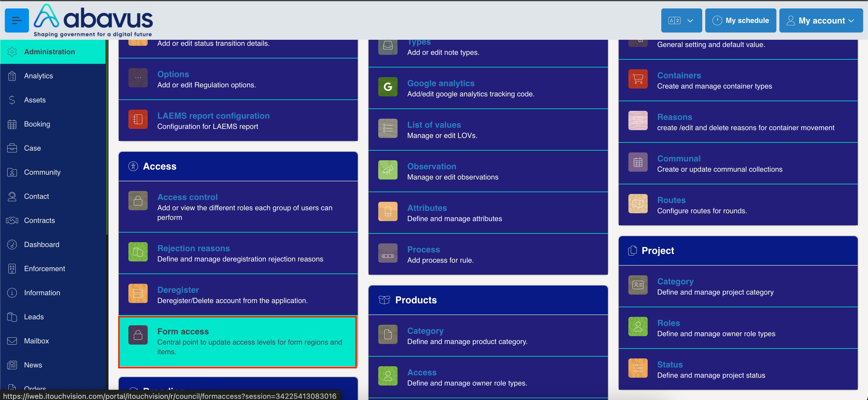This screenshot has height=400, width=868.
Task: Open List of values link
Action: click(434, 125)
